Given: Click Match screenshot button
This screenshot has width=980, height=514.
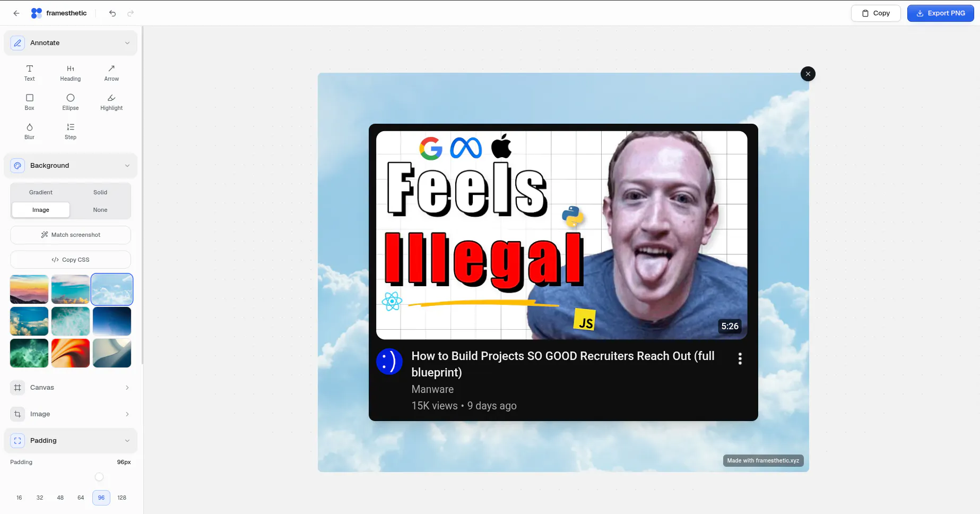Looking at the screenshot, I should click(x=71, y=235).
